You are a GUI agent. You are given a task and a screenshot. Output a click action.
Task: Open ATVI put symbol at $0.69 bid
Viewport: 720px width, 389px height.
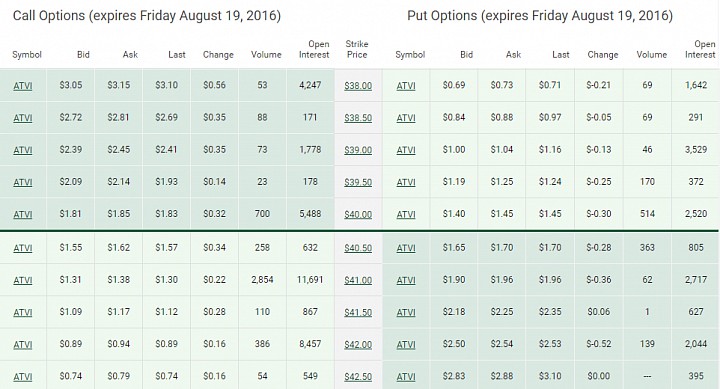click(405, 85)
